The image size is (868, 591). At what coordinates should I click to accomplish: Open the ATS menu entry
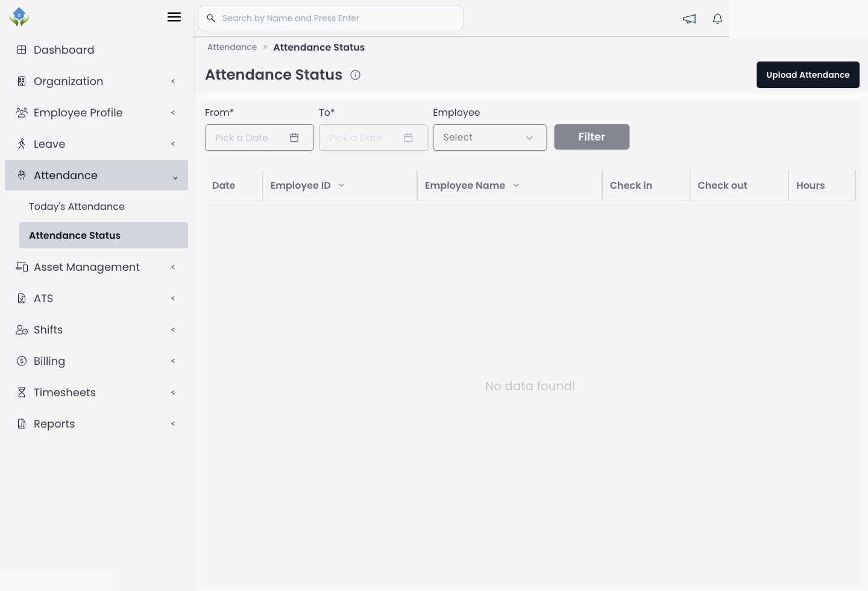[x=96, y=299]
